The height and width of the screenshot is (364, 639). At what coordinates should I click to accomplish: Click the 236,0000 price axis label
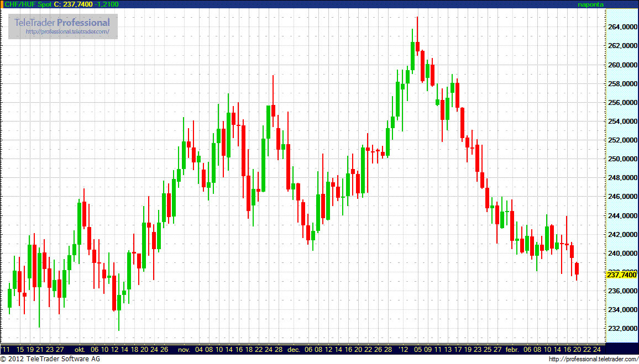click(x=622, y=292)
